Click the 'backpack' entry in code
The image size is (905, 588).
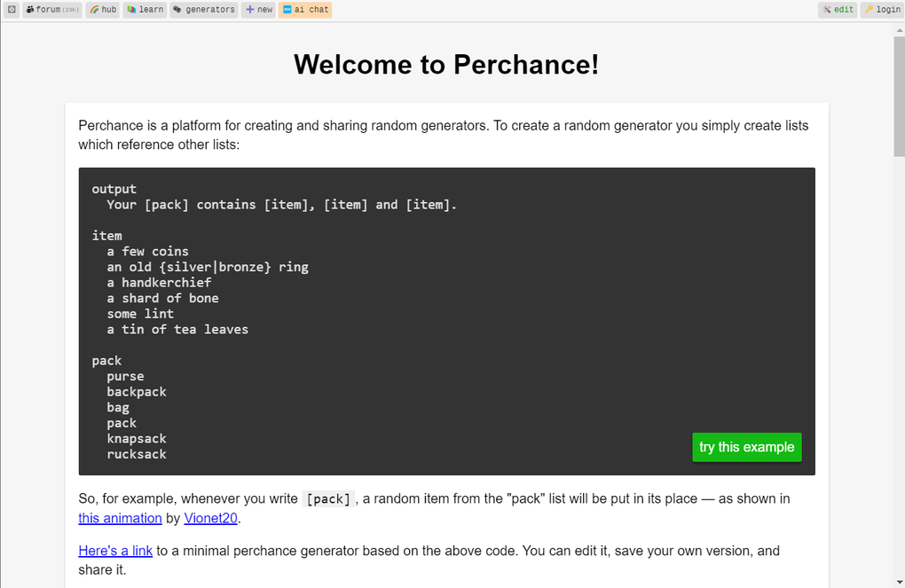pos(137,392)
